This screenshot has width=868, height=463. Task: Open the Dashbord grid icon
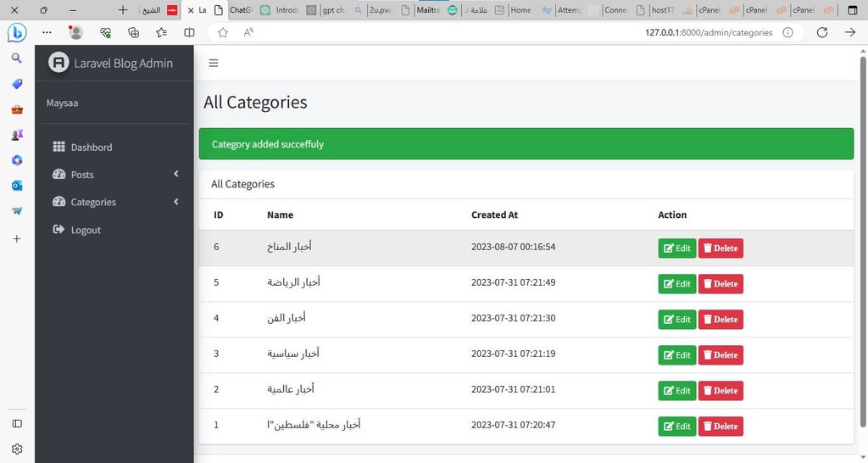point(58,147)
